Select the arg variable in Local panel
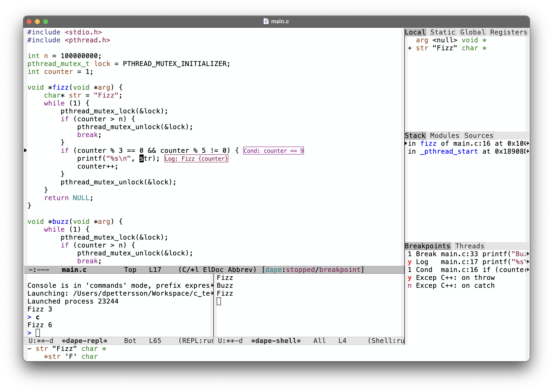 (422, 40)
